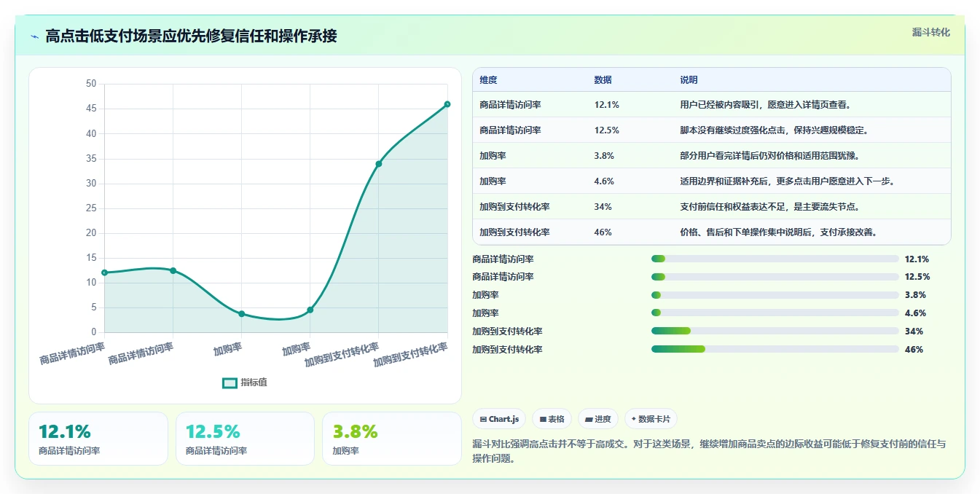Click the 数据卡片 tag chip
Screen dimensions: 980x494
pos(651,419)
